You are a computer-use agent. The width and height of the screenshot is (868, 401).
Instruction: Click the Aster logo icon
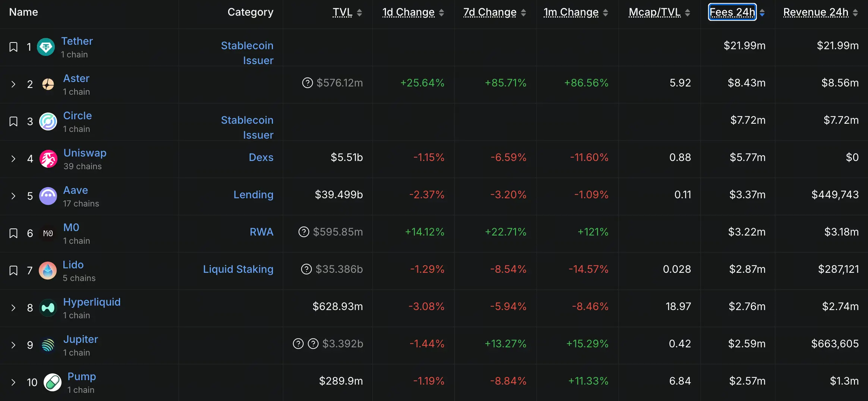[48, 84]
